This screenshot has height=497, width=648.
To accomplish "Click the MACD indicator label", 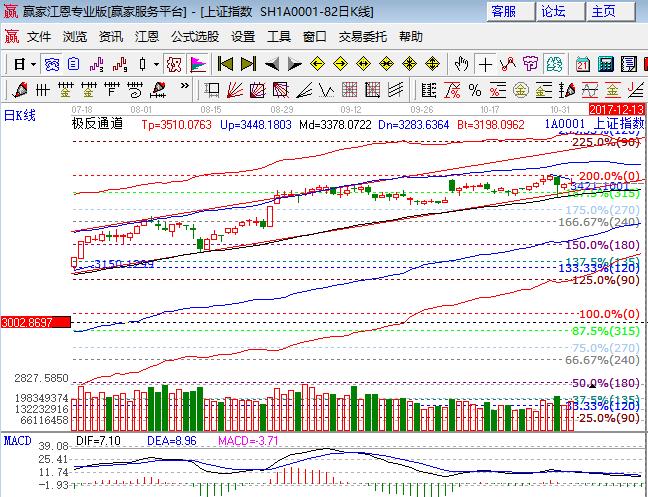I will click(x=16, y=440).
